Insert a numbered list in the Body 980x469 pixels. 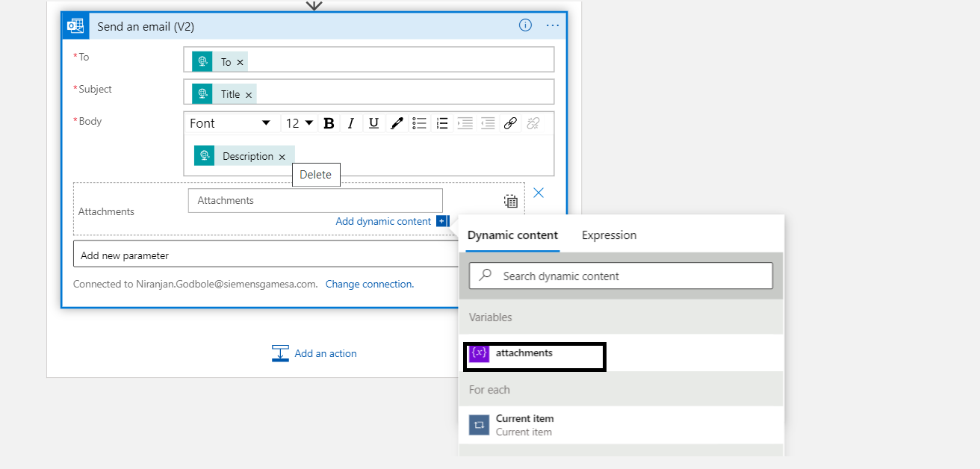tap(441, 122)
